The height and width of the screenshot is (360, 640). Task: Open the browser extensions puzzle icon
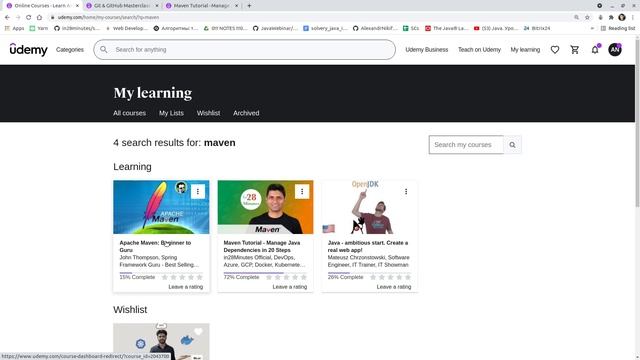point(611,17)
